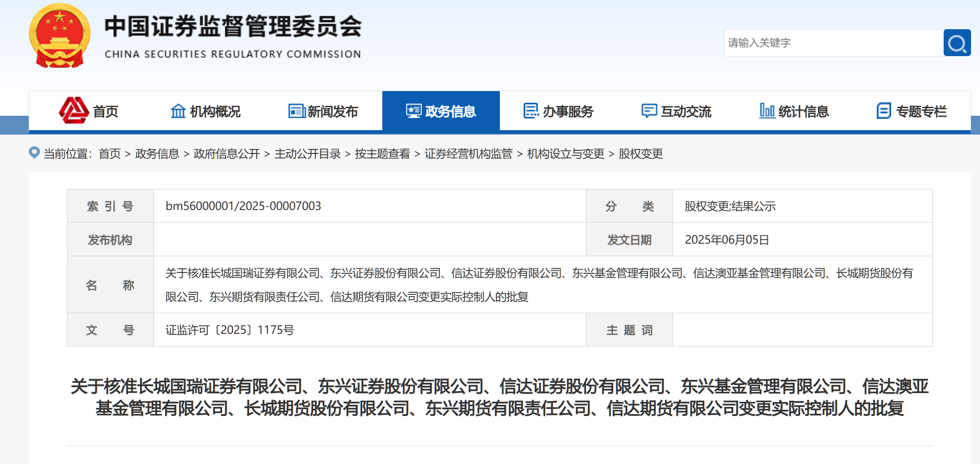Select the highlighted 政务信息 tab
980x464 pixels.
[x=441, y=111]
